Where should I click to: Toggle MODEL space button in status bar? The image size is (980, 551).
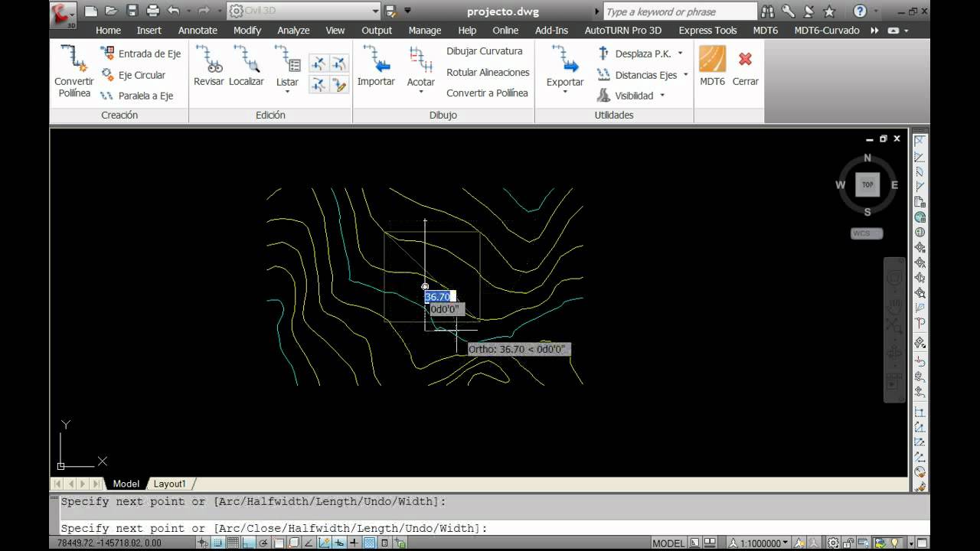(668, 543)
